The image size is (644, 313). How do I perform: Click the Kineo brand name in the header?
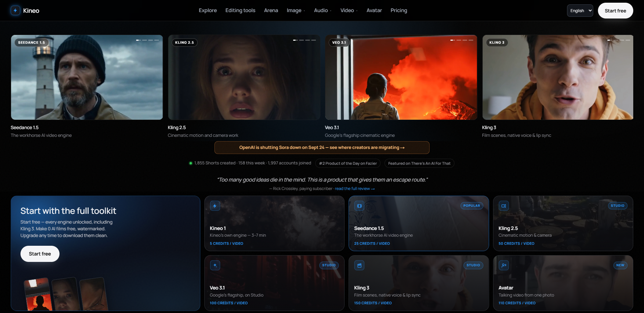[x=31, y=11]
